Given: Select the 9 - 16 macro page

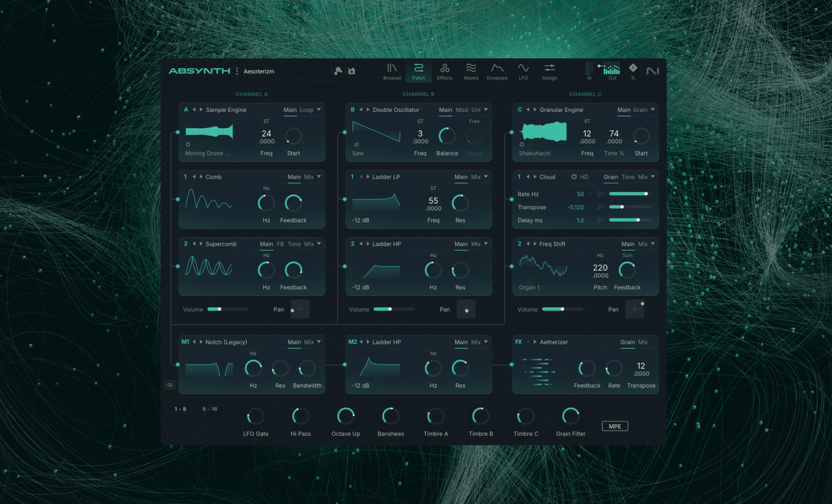Looking at the screenshot, I should pos(211,408).
